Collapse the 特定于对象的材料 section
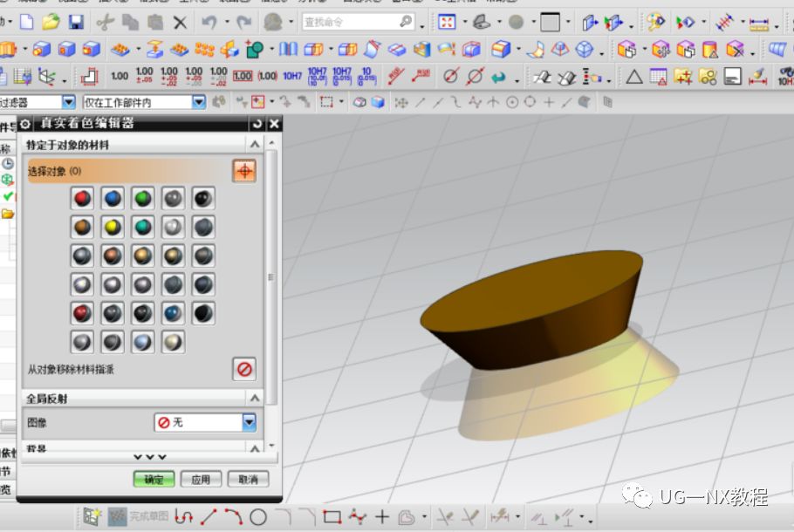Viewport: 794px width, 532px height. 255,145
